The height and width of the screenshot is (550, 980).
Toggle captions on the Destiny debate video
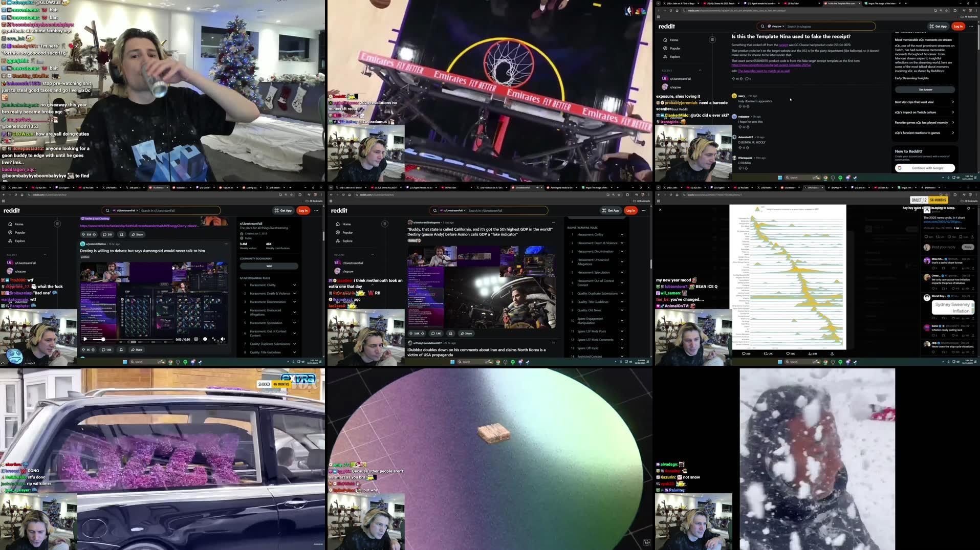[x=196, y=339]
